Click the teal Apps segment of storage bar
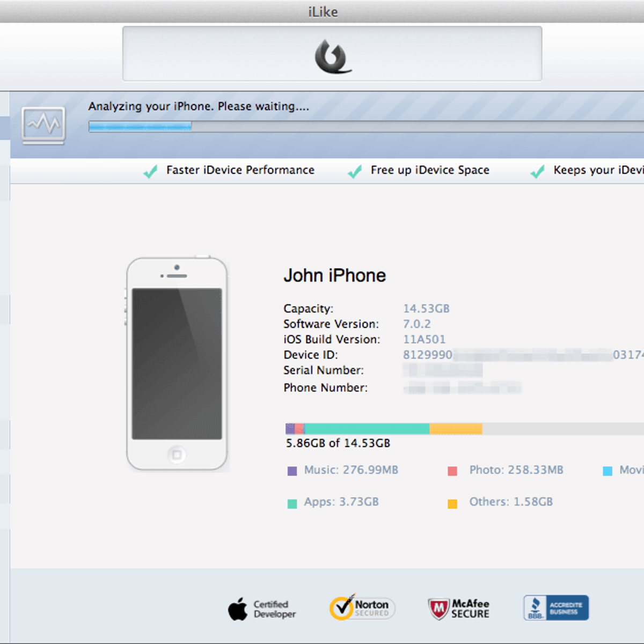The height and width of the screenshot is (644, 644). pos(367,428)
